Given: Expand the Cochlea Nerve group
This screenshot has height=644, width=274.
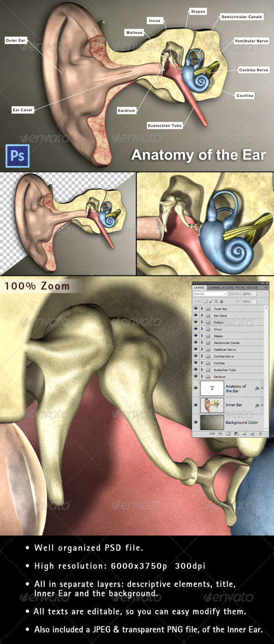Looking at the screenshot, I should (202, 356).
